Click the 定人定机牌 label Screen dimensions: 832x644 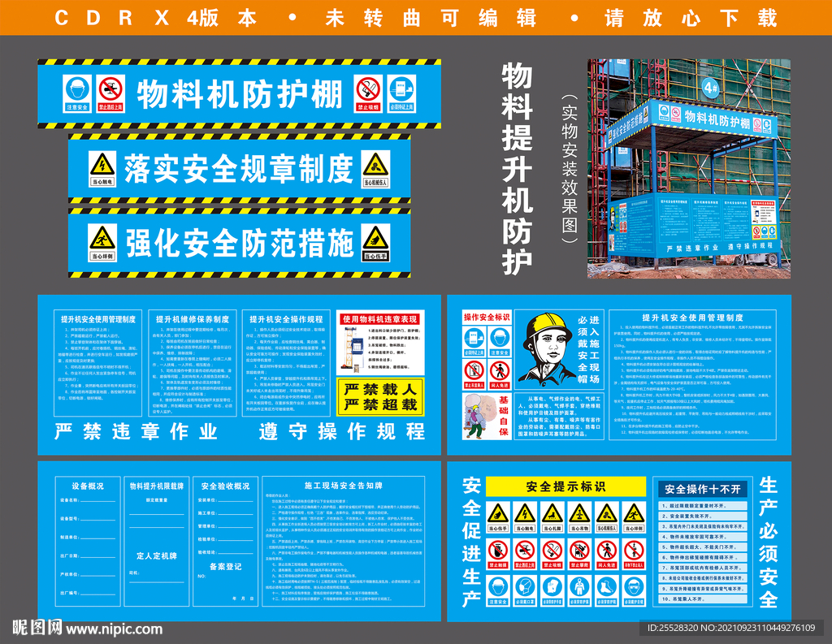pos(157,555)
